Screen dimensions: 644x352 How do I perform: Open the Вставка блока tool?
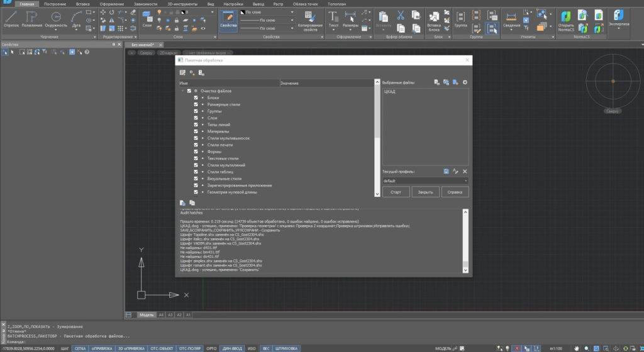point(434,19)
